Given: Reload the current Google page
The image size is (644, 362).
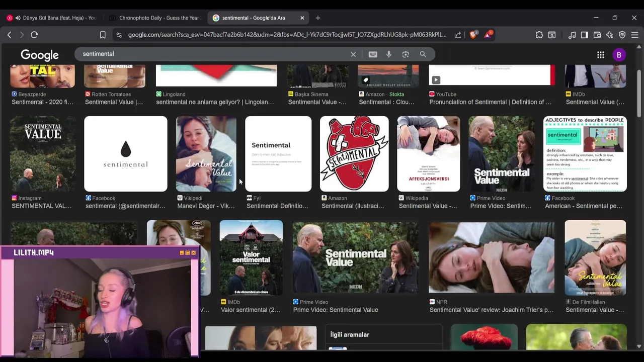Looking at the screenshot, I should (x=34, y=35).
